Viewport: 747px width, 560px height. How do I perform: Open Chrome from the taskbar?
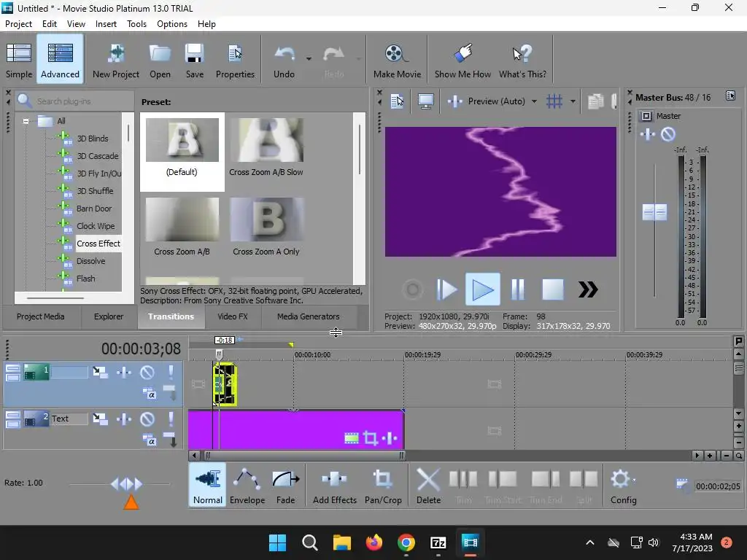[406, 542]
